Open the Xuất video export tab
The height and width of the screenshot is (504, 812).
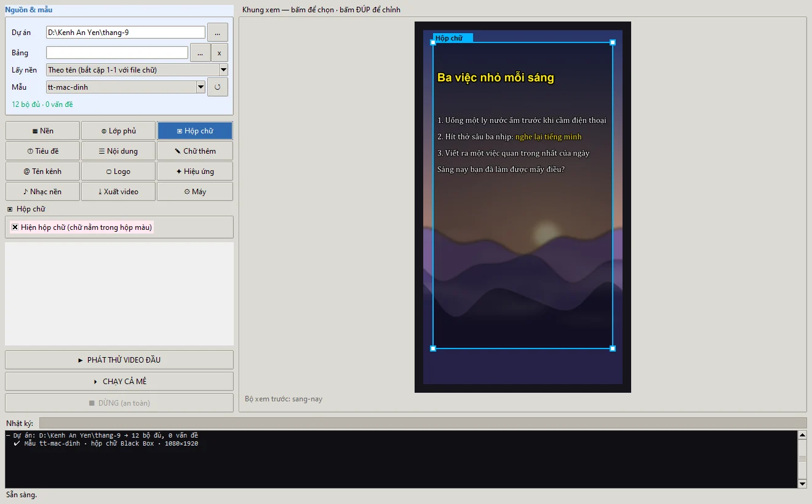click(x=119, y=192)
